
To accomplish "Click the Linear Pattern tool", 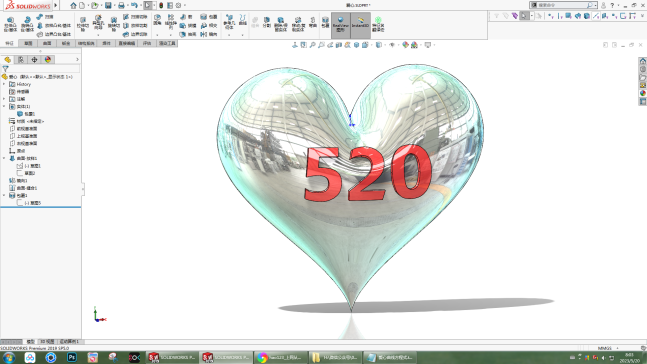I will (170, 21).
